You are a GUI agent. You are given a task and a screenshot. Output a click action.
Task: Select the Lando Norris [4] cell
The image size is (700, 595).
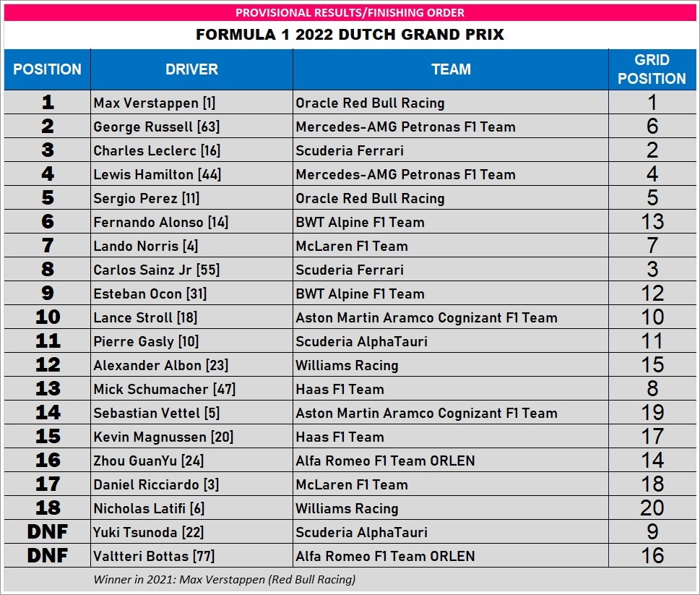(191, 246)
